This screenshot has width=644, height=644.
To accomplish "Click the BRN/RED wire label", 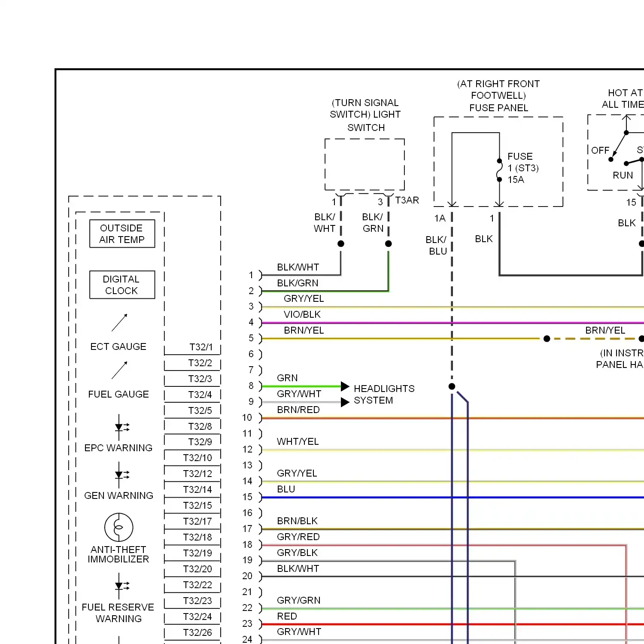I will click(x=298, y=410).
